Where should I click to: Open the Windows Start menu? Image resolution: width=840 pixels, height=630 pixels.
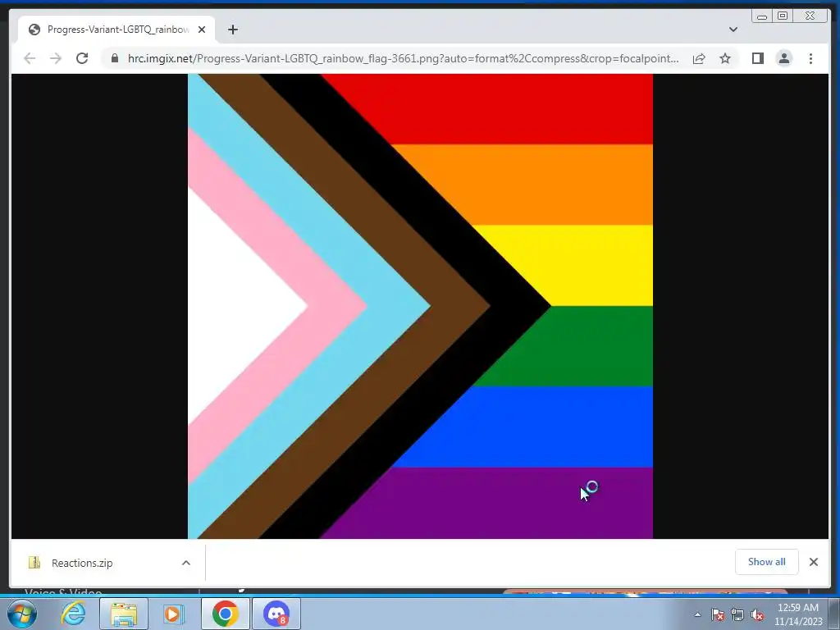point(22,614)
